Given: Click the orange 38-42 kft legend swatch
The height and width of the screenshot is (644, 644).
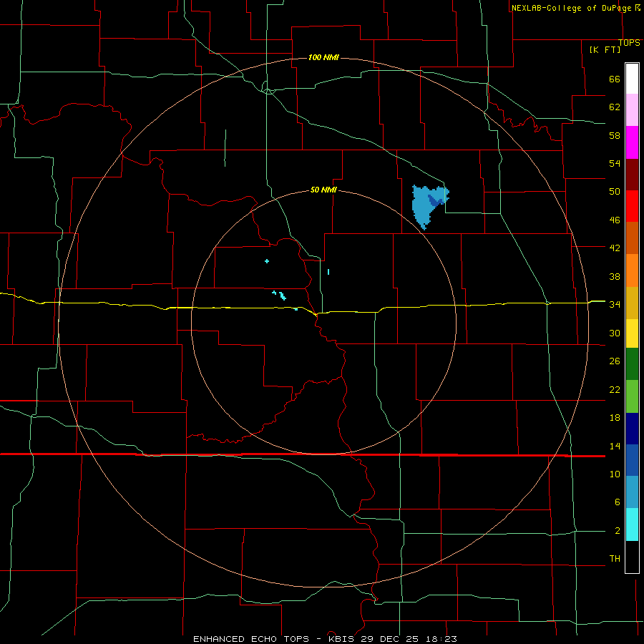Looking at the screenshot, I should pyautogui.click(x=632, y=270).
